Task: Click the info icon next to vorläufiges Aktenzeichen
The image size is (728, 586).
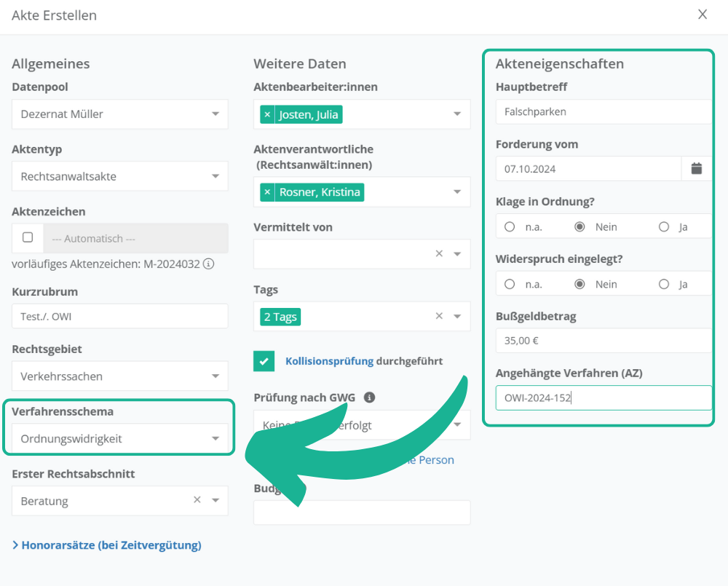Action: tap(208, 264)
